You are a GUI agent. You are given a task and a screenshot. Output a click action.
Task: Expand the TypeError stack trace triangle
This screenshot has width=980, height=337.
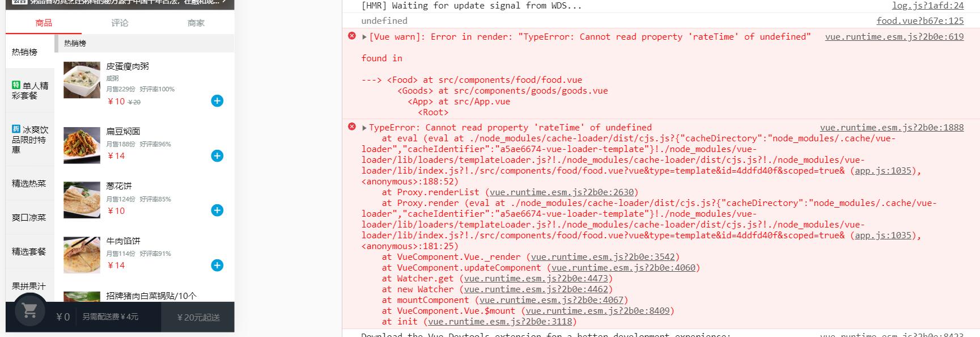(364, 128)
